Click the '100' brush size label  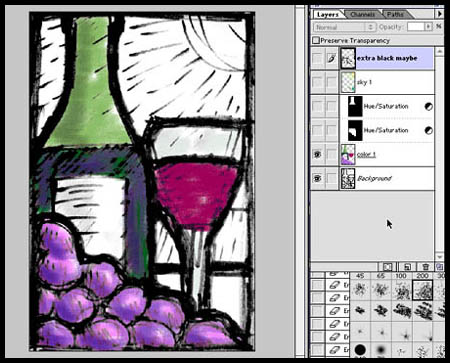(401, 276)
